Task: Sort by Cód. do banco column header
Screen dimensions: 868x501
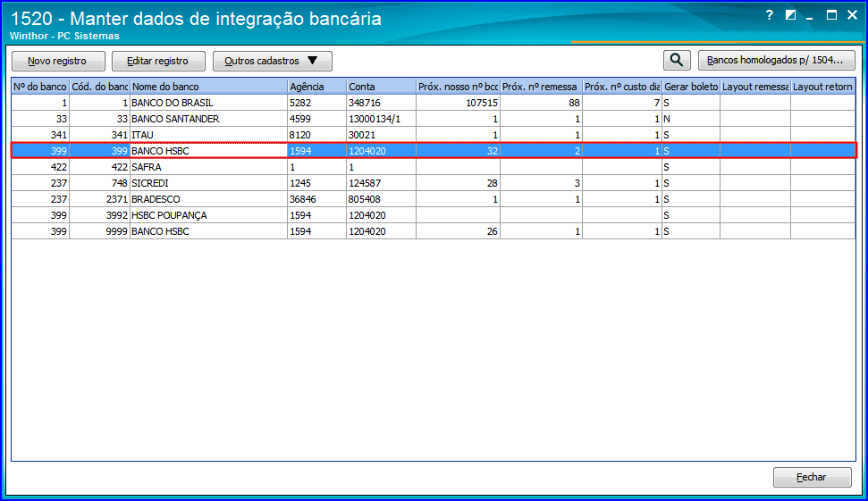Action: pos(99,87)
